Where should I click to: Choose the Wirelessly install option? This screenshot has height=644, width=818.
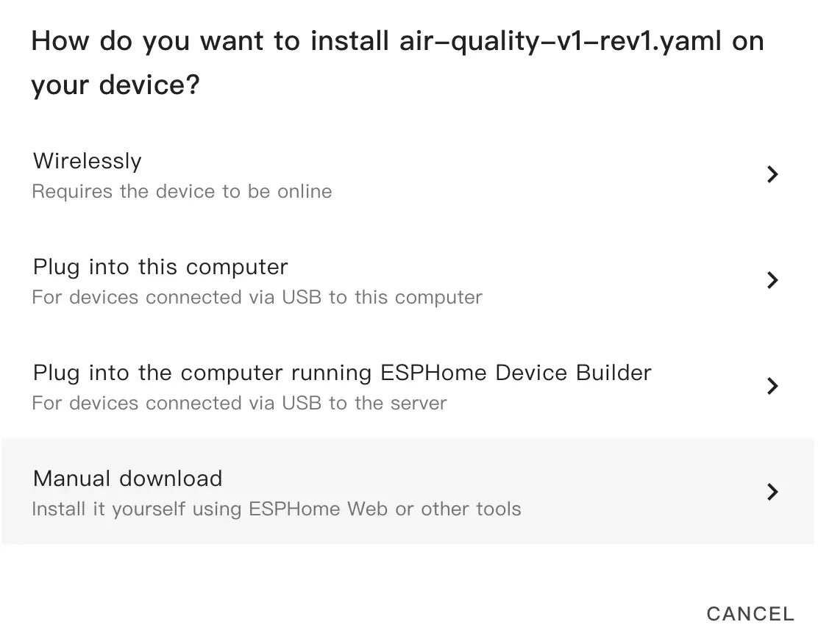tap(88, 161)
